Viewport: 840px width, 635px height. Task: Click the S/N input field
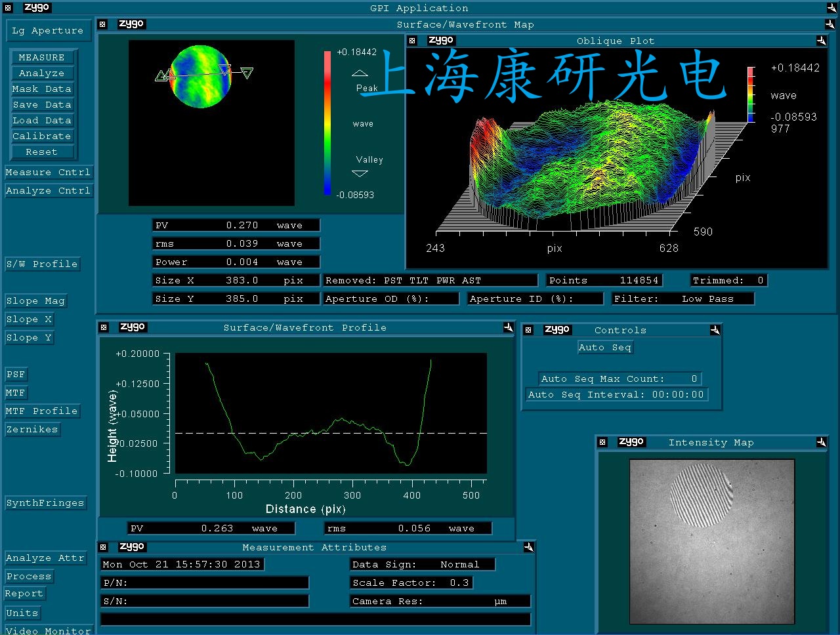click(205, 601)
